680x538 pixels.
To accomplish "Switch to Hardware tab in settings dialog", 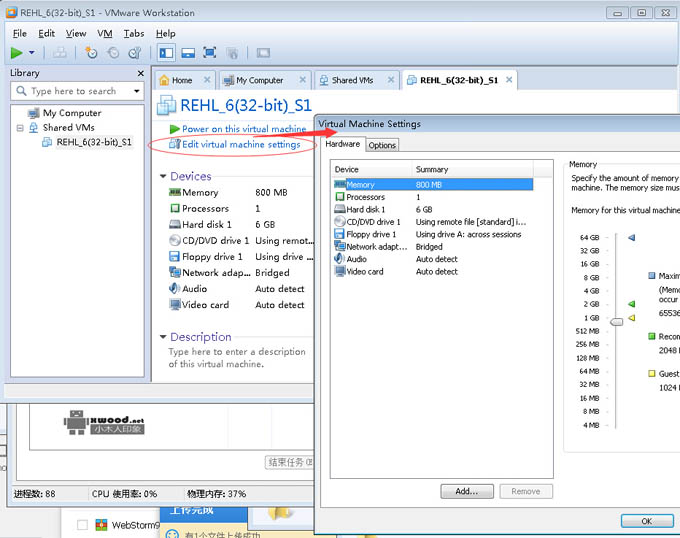I will click(x=343, y=144).
